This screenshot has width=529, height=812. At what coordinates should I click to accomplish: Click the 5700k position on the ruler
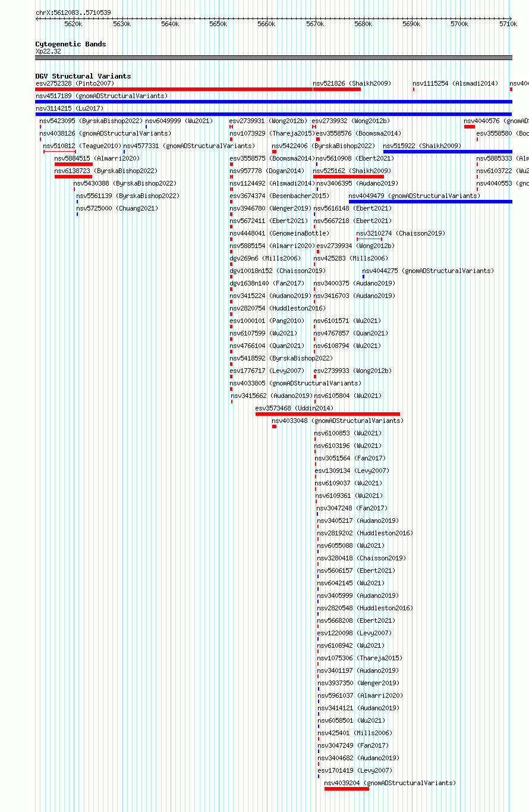[x=459, y=24]
